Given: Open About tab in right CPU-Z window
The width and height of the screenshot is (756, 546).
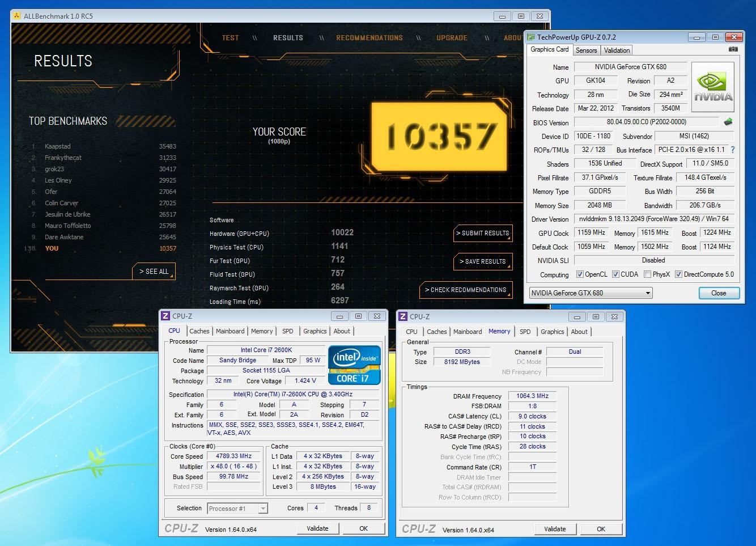Looking at the screenshot, I should click(579, 332).
